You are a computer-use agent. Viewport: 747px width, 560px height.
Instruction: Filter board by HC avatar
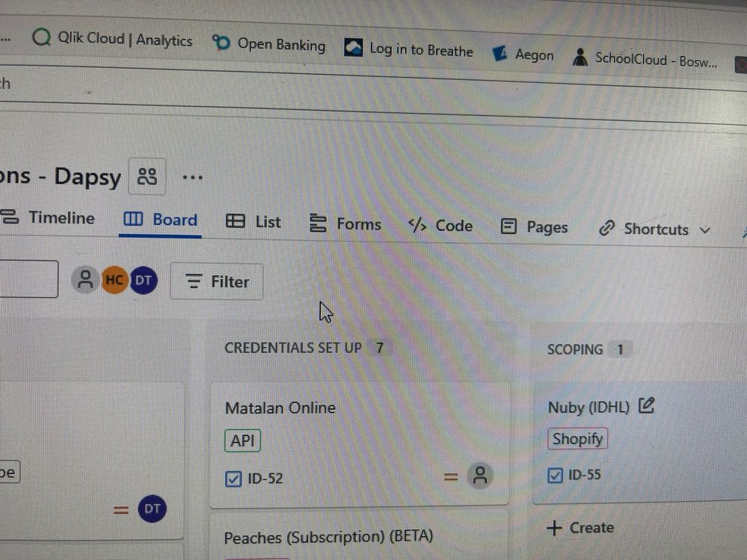114,280
